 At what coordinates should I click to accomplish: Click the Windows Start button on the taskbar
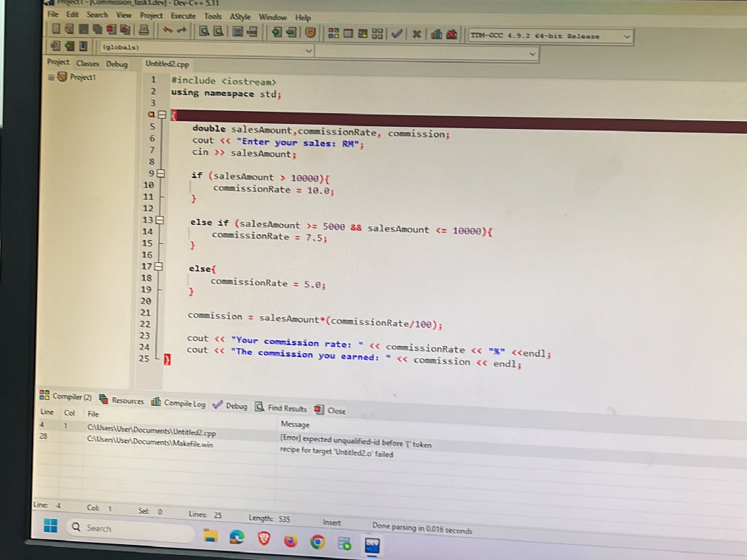click(x=49, y=528)
